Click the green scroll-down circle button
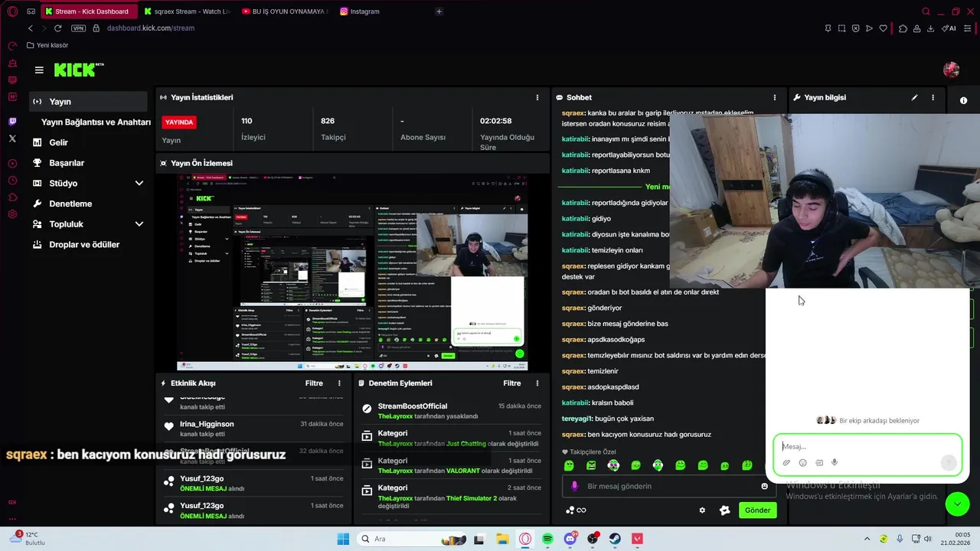This screenshot has height=551, width=980. [x=957, y=504]
